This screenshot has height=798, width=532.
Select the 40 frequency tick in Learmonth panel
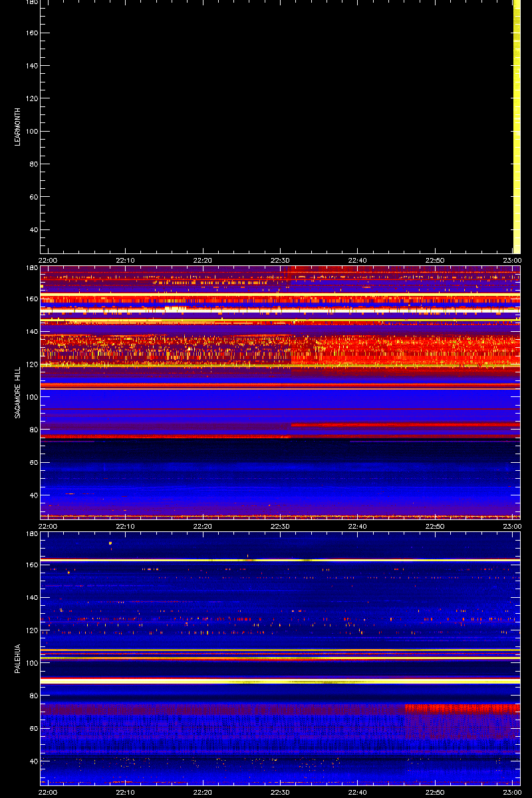pos(35,230)
